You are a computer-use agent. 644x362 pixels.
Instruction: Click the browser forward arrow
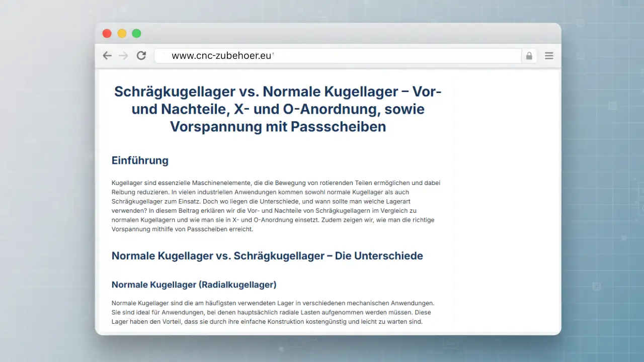pyautogui.click(x=123, y=56)
